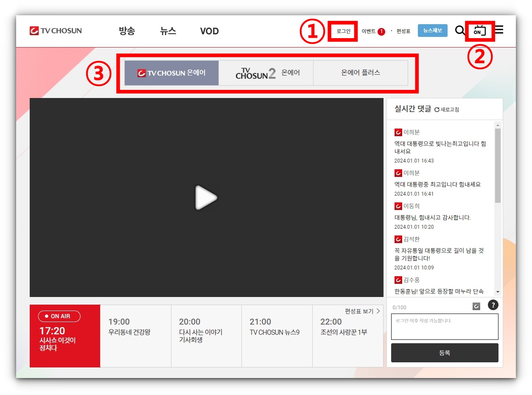
Task: Select the TV CHOSUN2 온에어 tab
Action: pos(266,73)
